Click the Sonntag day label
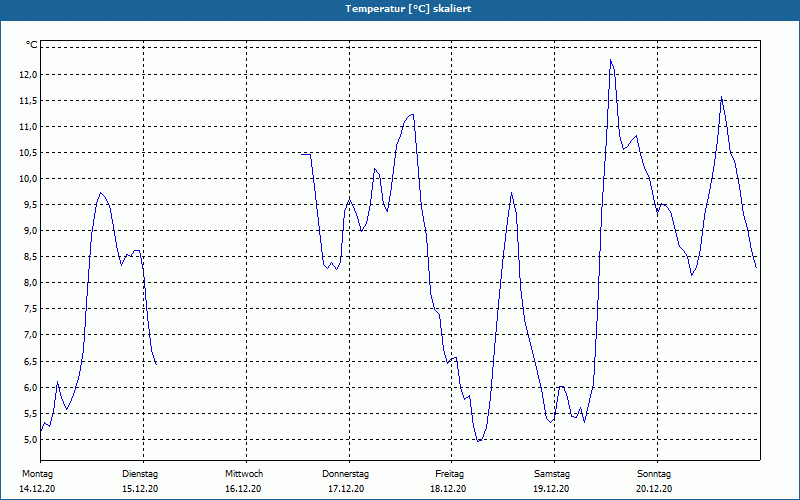This screenshot has height=500, width=800. [x=654, y=474]
